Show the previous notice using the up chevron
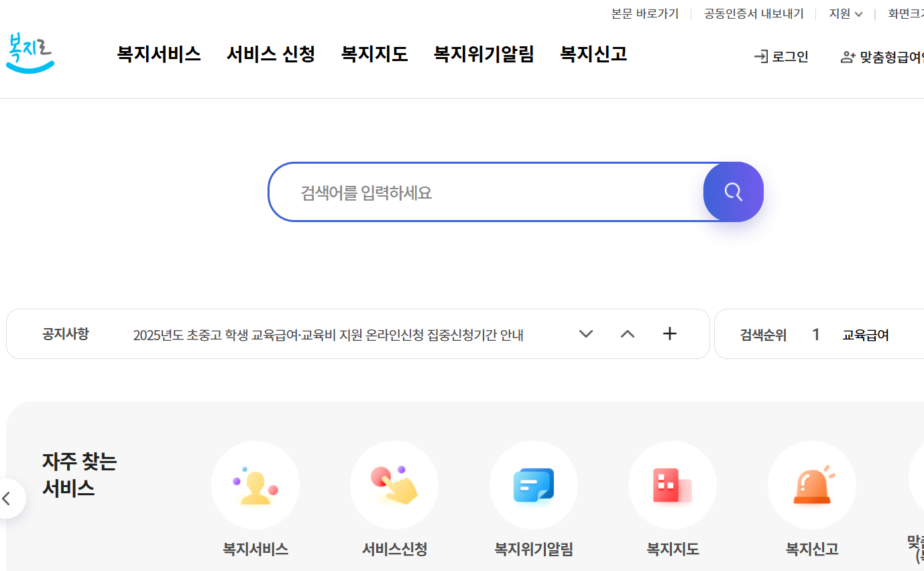 pos(627,333)
